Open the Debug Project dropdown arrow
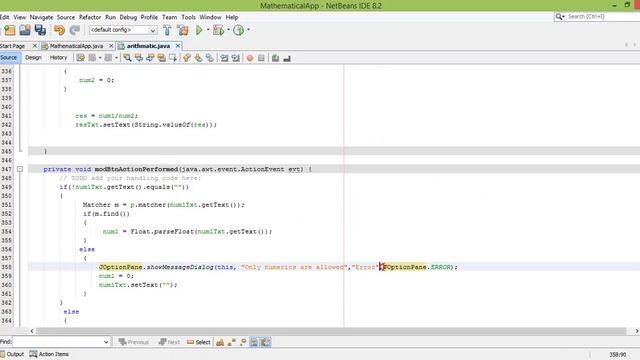Screen dimensions: 640x360 point(228,30)
